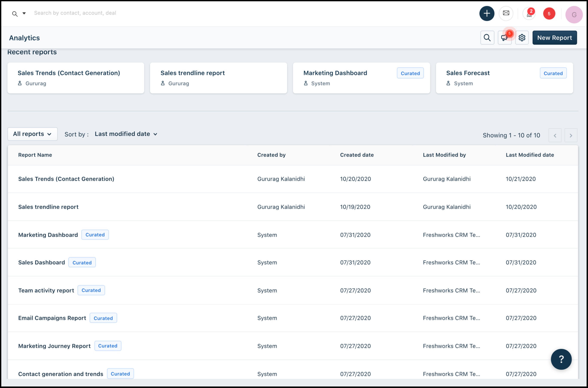Click Showing 1 - 10 of 10 text
This screenshot has height=388, width=588.
pos(511,135)
